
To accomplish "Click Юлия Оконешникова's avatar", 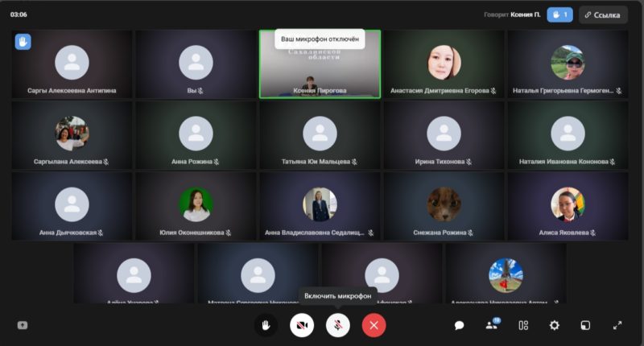I will (x=196, y=204).
